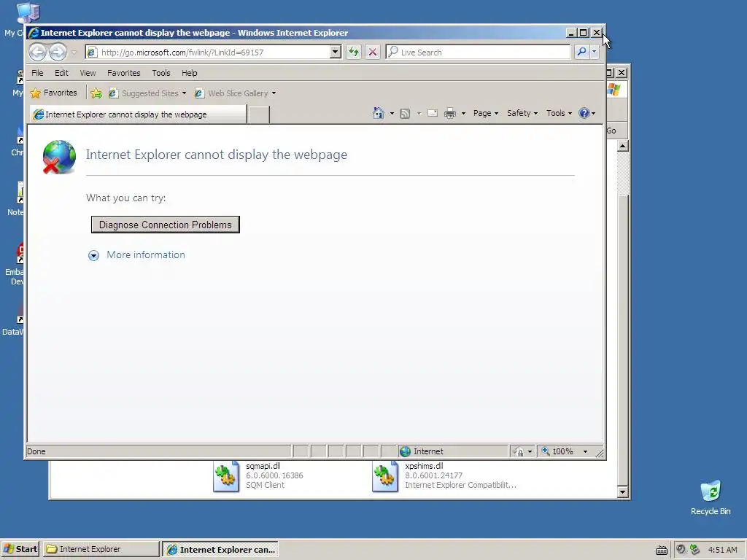Run search with the magnifier button
The image size is (747, 560).
pyautogui.click(x=581, y=52)
